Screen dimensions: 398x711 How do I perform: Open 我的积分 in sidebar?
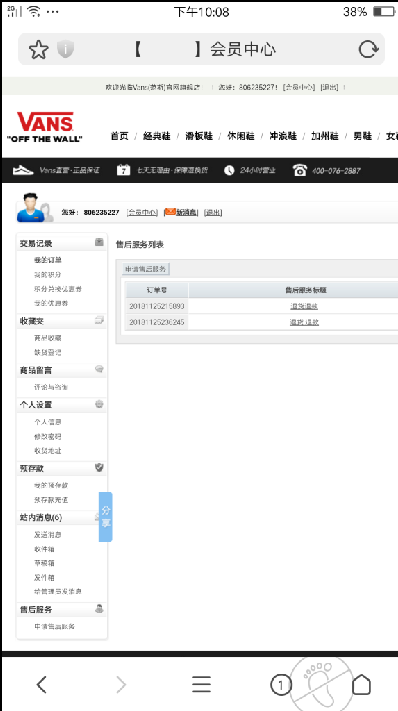pos(48,275)
